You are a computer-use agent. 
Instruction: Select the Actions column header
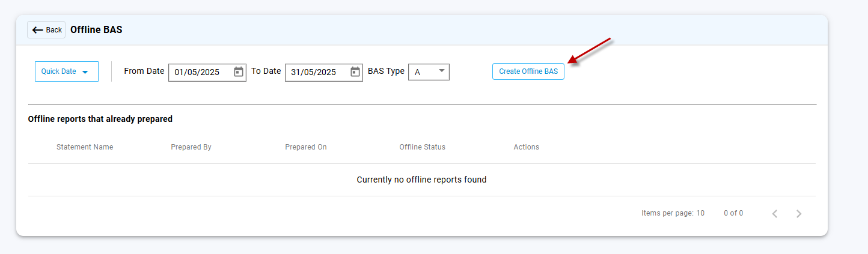tap(526, 147)
